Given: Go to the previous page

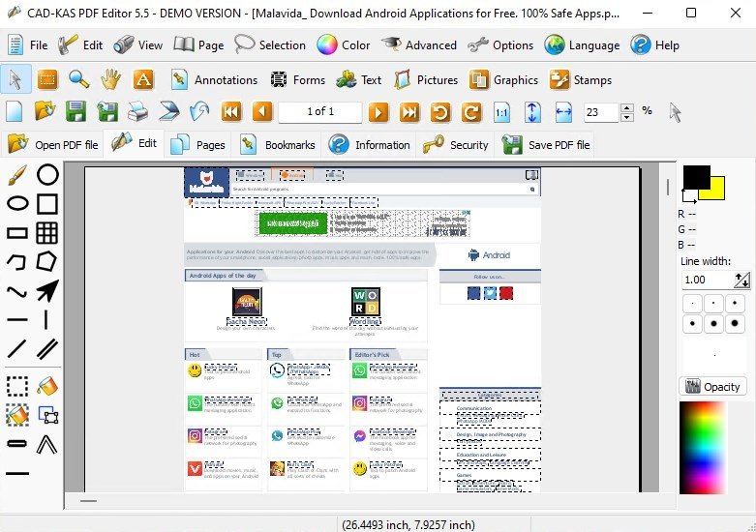Looking at the screenshot, I should point(261,112).
